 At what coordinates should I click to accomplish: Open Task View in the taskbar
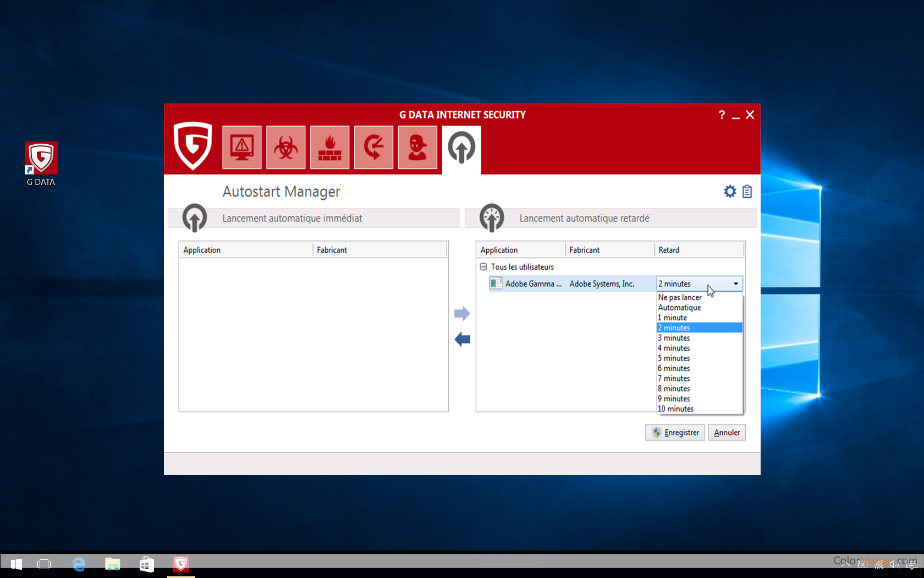click(x=44, y=564)
